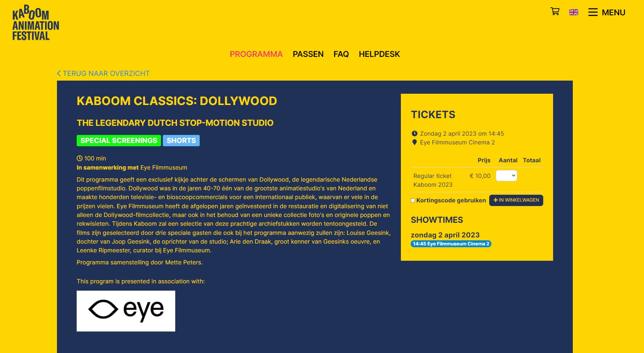Open the HELPDESK page
644x353 pixels.
pyautogui.click(x=379, y=54)
